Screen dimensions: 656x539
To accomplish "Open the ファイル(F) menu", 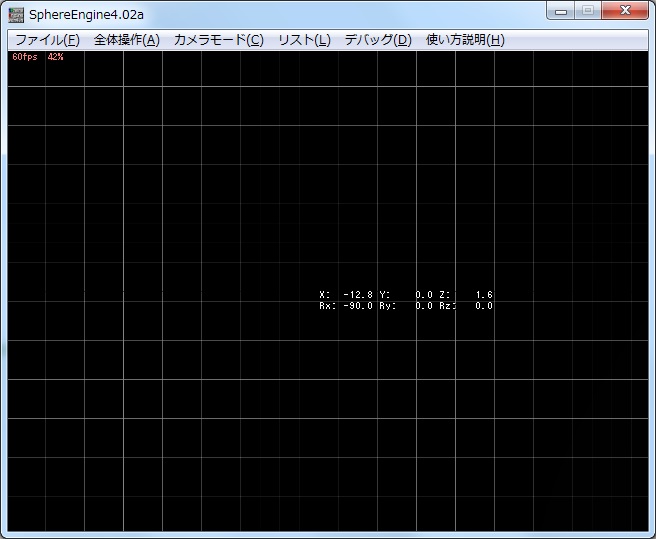I will tap(47, 40).
